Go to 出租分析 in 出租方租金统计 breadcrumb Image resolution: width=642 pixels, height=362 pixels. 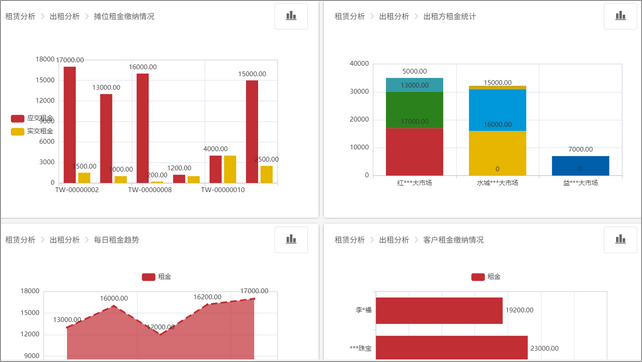(x=394, y=16)
